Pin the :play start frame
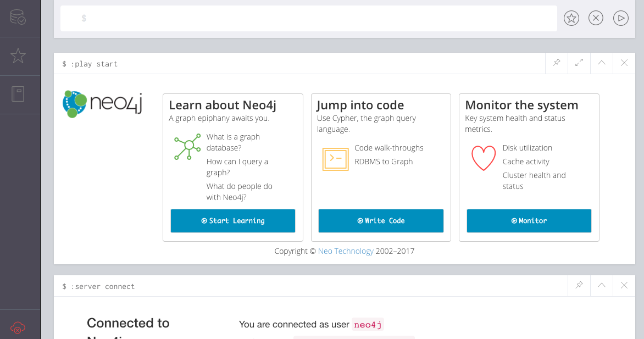 tap(557, 63)
